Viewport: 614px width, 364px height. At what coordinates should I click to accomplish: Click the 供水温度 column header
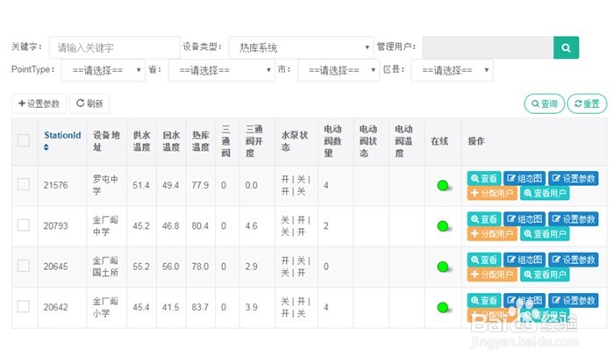point(141,141)
